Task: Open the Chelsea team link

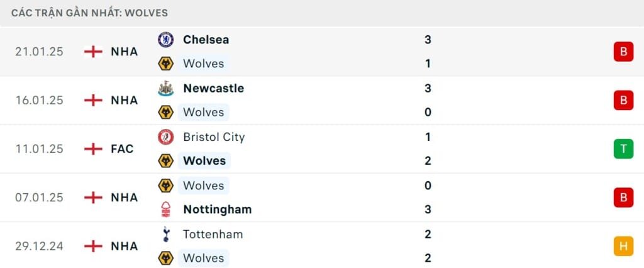Action: [206, 40]
